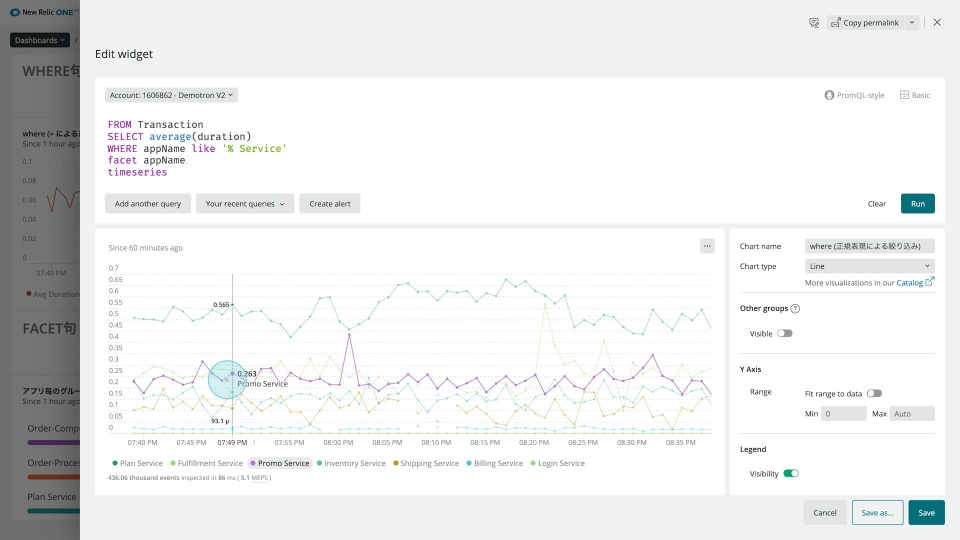Open Your recent queries dropdown
Screen dimensions: 960x540
pos(245,204)
